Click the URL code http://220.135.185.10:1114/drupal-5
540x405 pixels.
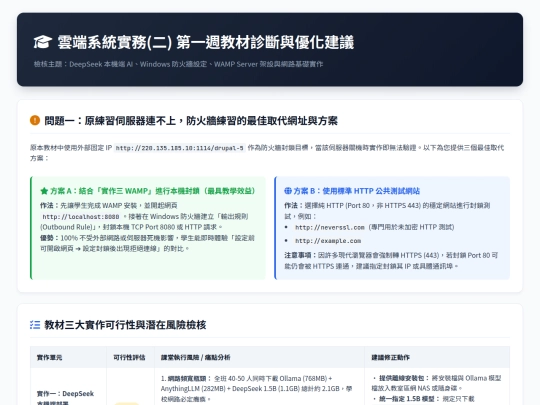click(179, 148)
